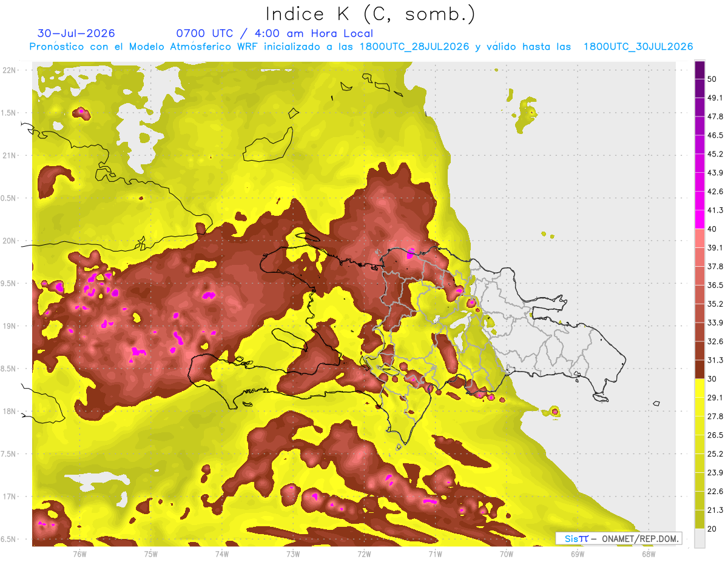Click the legend value '37.8'
This screenshot has height=562, width=728.
[715, 266]
